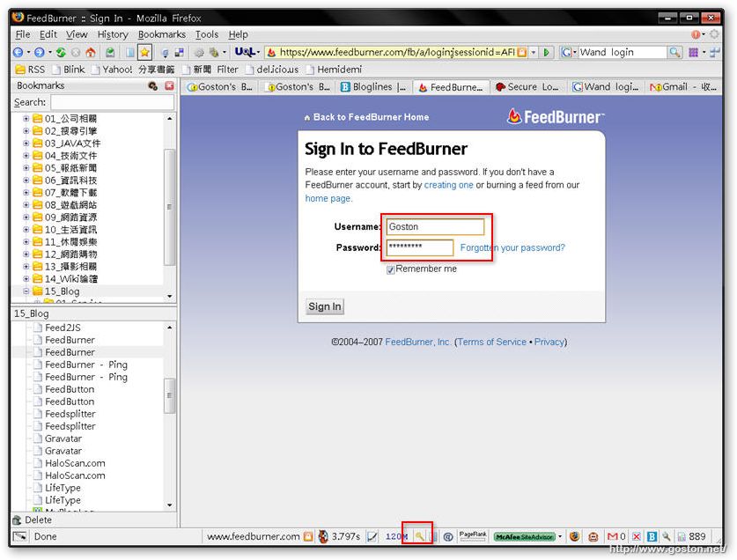Open the Bookmarks menu
The image size is (737, 560).
162,34
